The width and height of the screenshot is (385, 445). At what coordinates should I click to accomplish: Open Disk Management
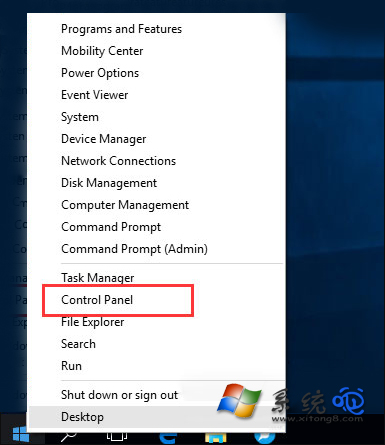pos(156,183)
